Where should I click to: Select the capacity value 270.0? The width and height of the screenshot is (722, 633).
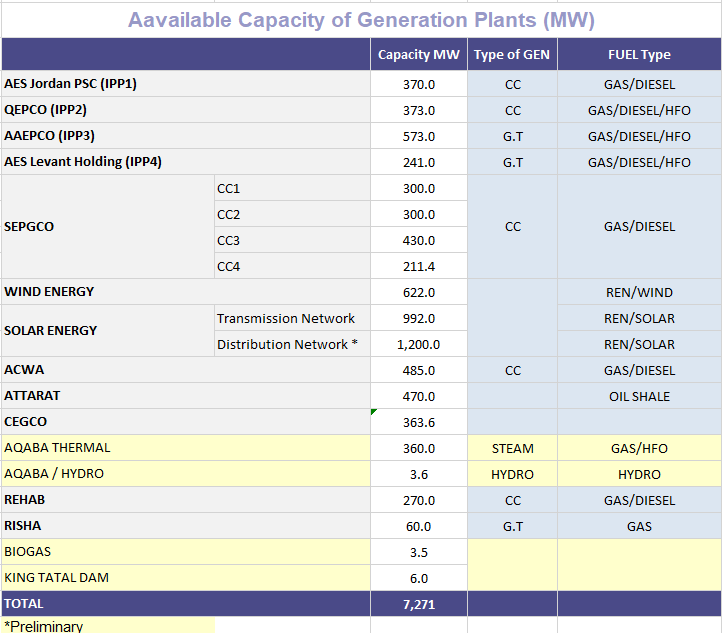pos(419,500)
